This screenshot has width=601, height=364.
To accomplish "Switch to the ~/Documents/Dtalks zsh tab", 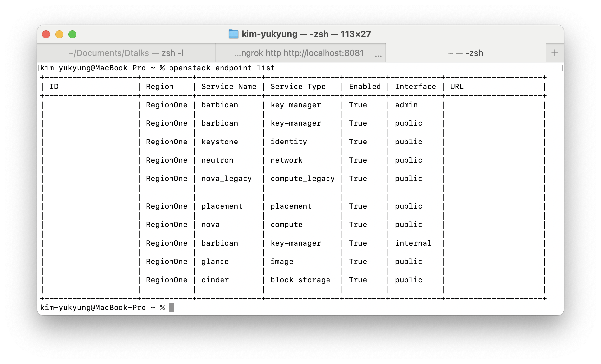I will tap(126, 53).
